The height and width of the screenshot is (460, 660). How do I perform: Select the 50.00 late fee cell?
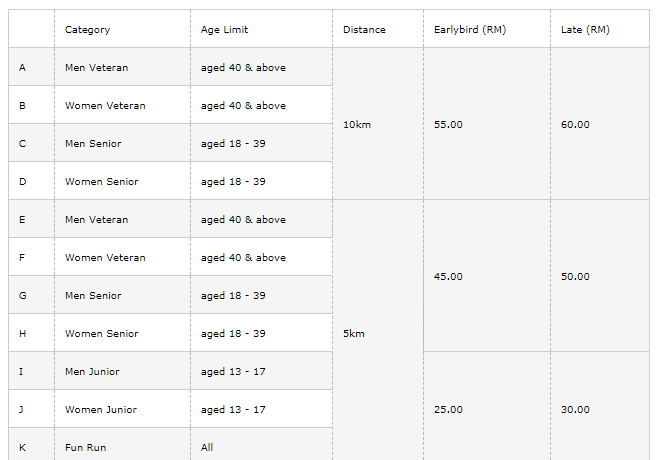click(576, 277)
